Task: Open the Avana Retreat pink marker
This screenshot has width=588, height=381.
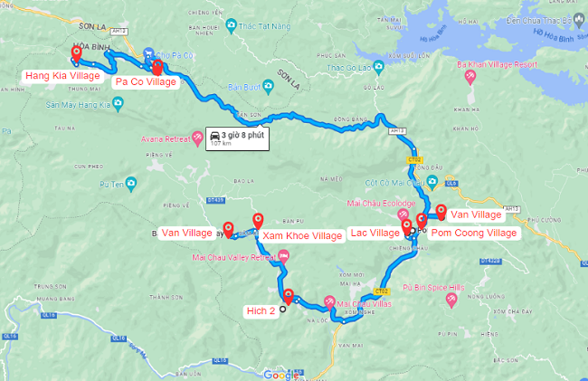Action: click(x=197, y=138)
